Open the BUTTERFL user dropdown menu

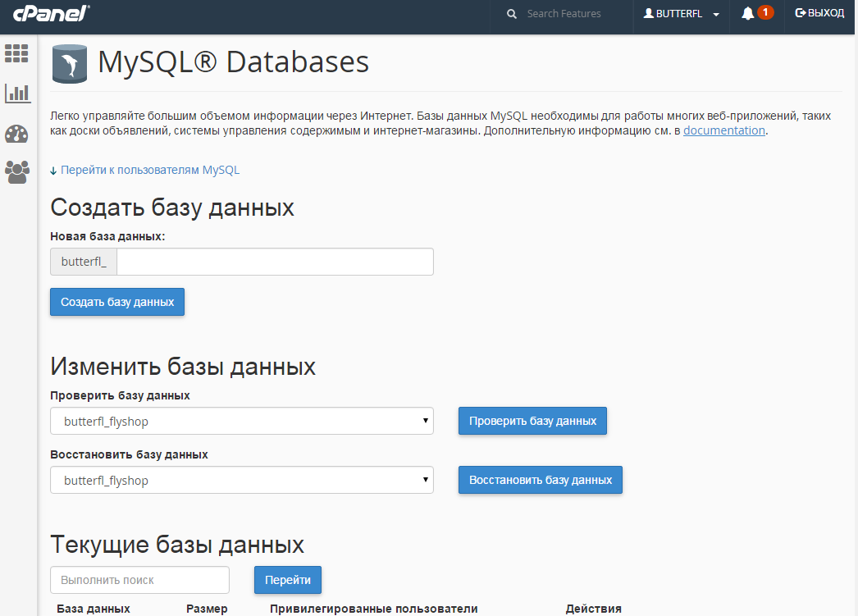(681, 14)
